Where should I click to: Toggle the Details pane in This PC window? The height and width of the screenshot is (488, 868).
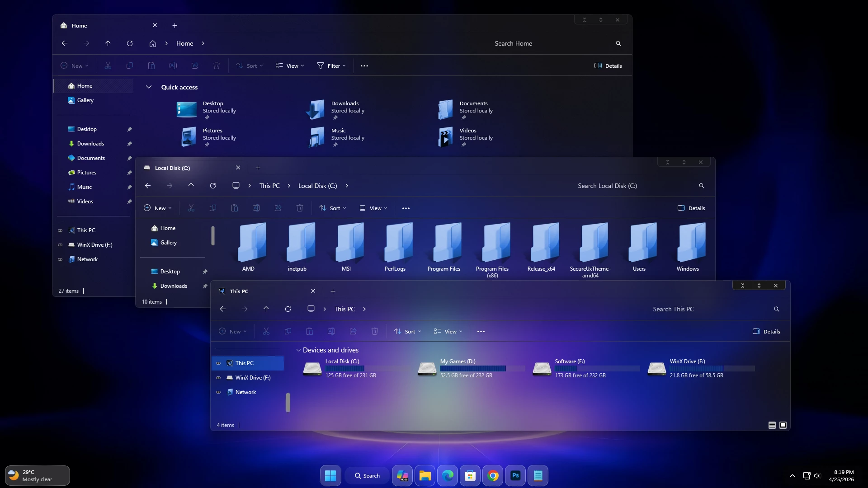click(766, 331)
